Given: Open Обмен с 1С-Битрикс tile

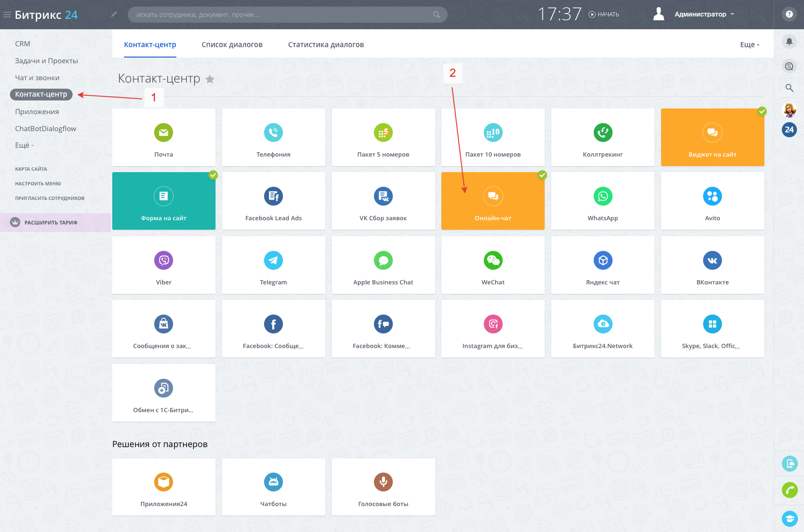Looking at the screenshot, I should [x=164, y=393].
